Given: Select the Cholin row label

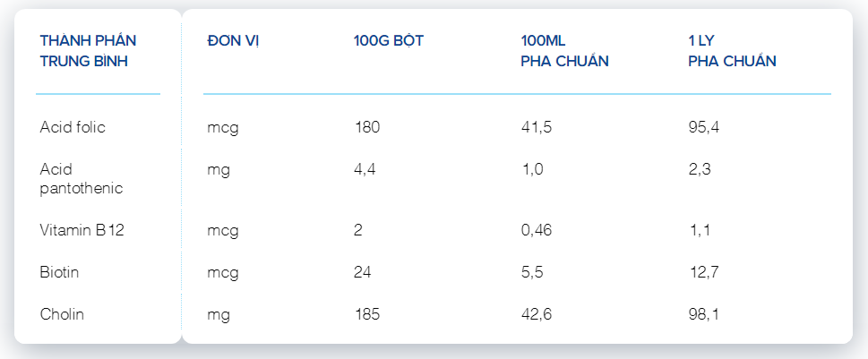Looking at the screenshot, I should pos(62,314).
